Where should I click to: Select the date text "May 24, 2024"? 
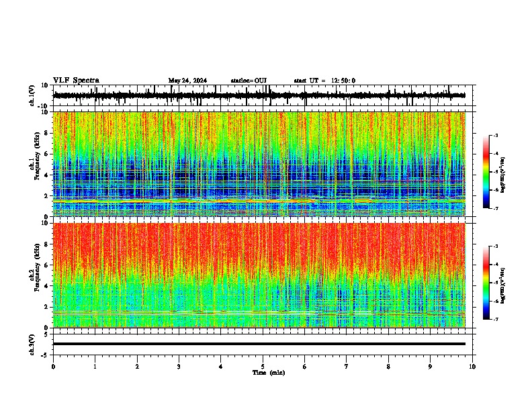click(187, 81)
